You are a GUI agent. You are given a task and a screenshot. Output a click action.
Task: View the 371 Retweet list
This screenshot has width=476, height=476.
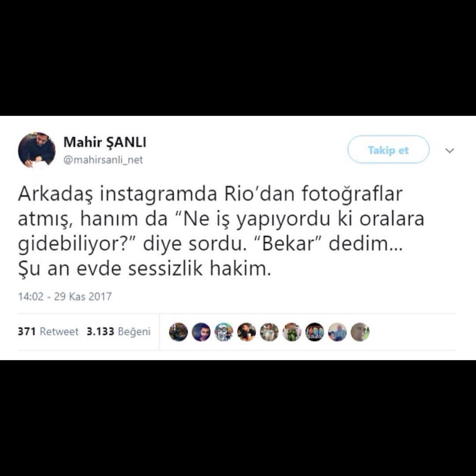pyautogui.click(x=48, y=331)
